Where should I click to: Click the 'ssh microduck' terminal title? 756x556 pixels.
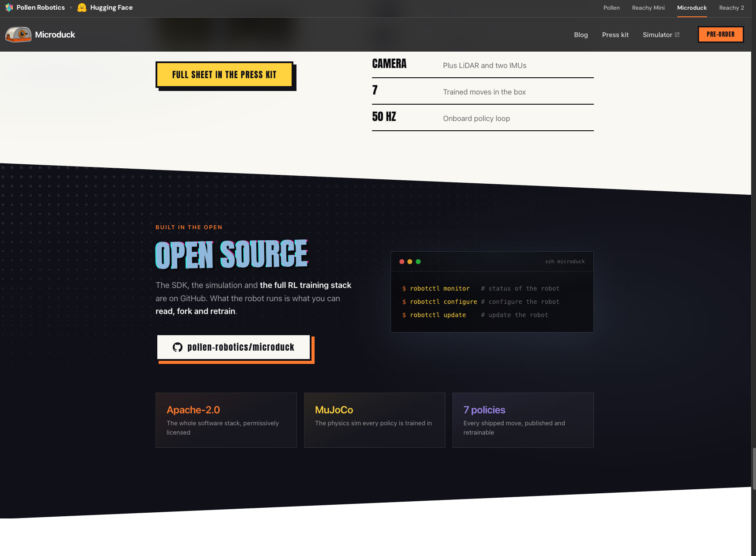click(x=565, y=261)
